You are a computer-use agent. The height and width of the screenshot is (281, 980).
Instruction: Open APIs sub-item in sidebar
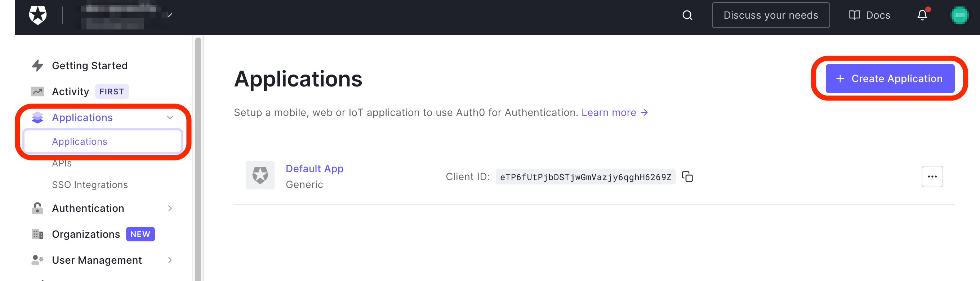(x=62, y=164)
